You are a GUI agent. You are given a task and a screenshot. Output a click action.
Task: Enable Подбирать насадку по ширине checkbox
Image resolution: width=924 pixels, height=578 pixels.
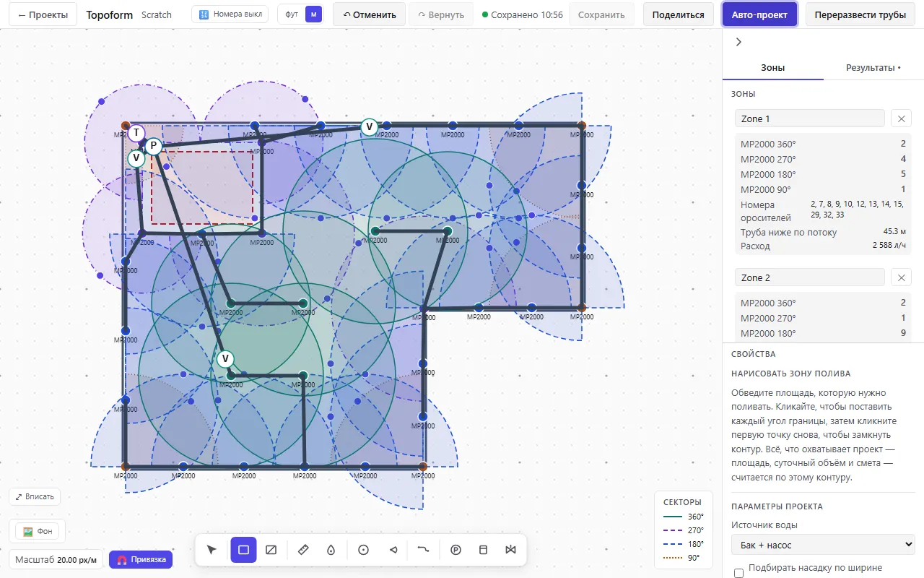(x=738, y=573)
